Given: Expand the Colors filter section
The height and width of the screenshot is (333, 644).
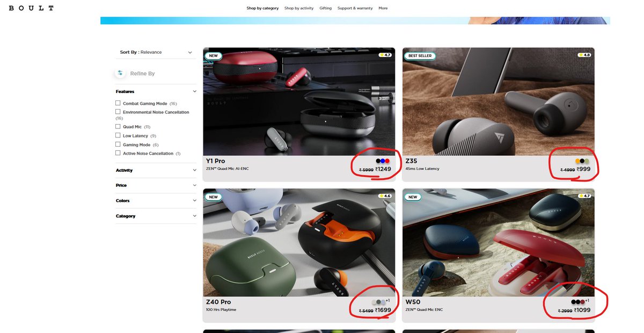Looking at the screenshot, I should point(156,200).
